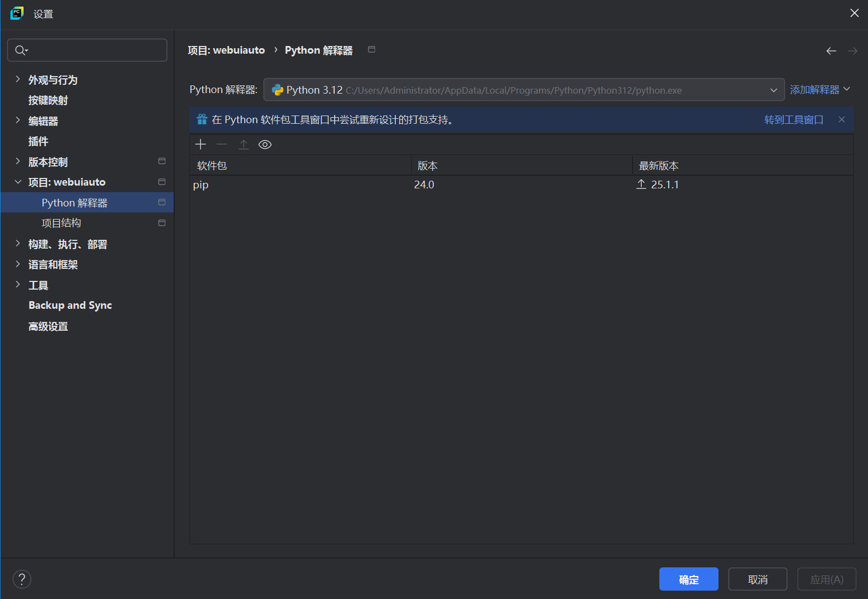Select 项目结构 settings page
Image resolution: width=868 pixels, height=599 pixels.
tap(61, 223)
